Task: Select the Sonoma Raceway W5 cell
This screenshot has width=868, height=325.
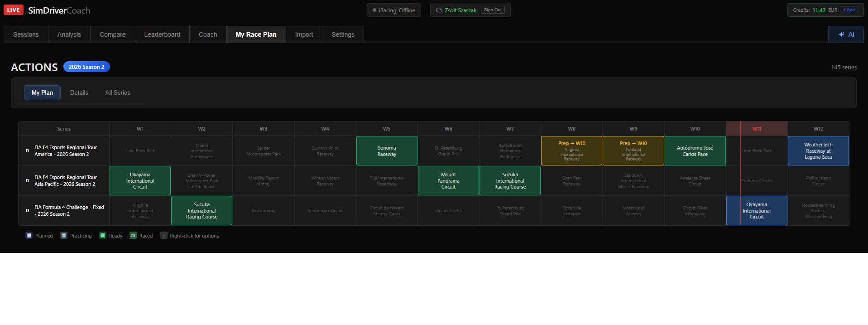Action: (387, 151)
